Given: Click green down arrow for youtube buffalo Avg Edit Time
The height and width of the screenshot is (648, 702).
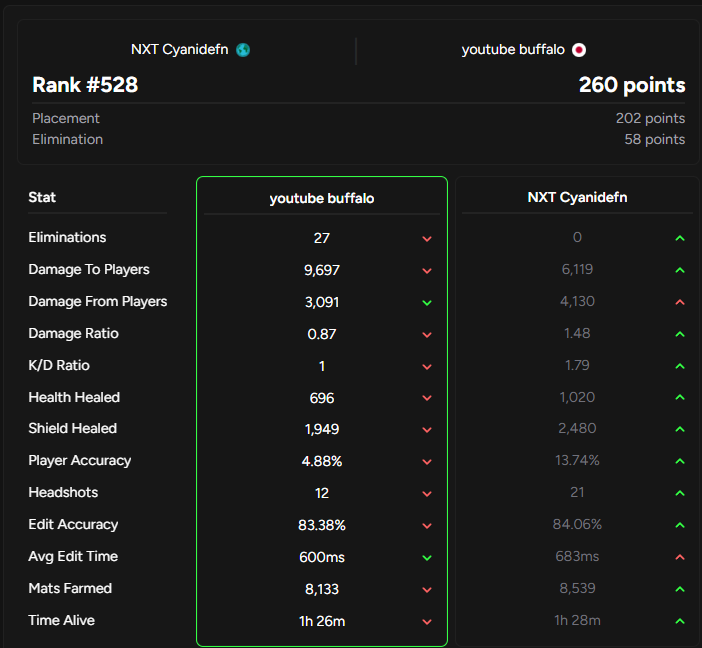Looking at the screenshot, I should coord(427,558).
